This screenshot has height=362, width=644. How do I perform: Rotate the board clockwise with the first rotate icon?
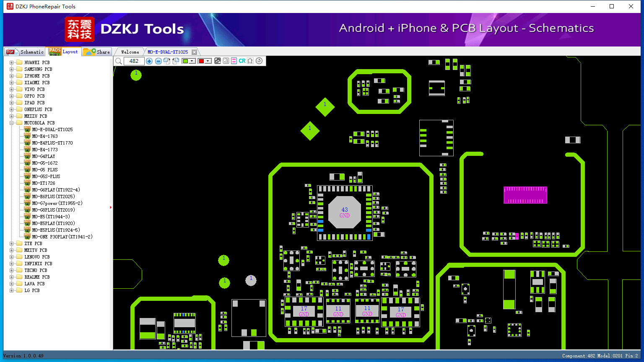pos(167,61)
